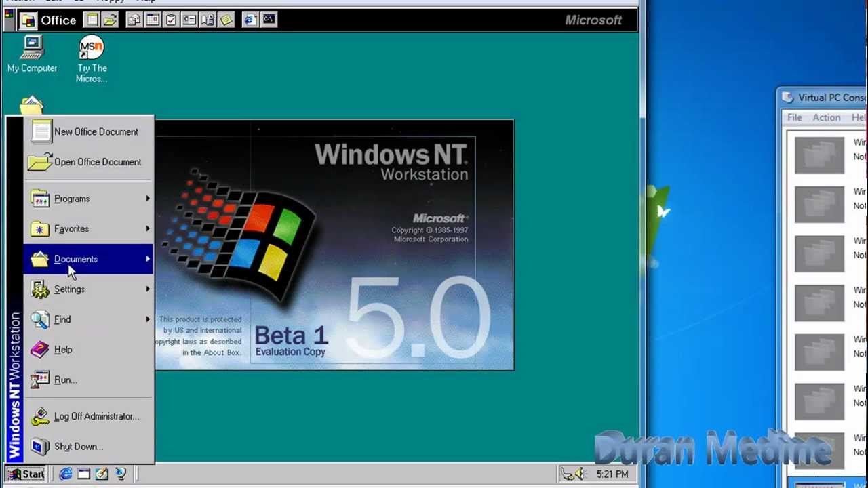
Task: Expand the Favorites submenu
Action: [x=89, y=229]
